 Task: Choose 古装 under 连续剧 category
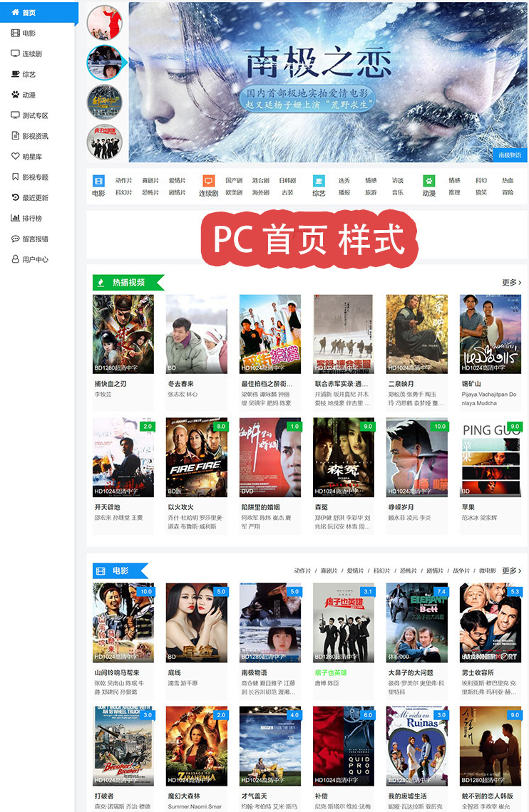point(287,192)
